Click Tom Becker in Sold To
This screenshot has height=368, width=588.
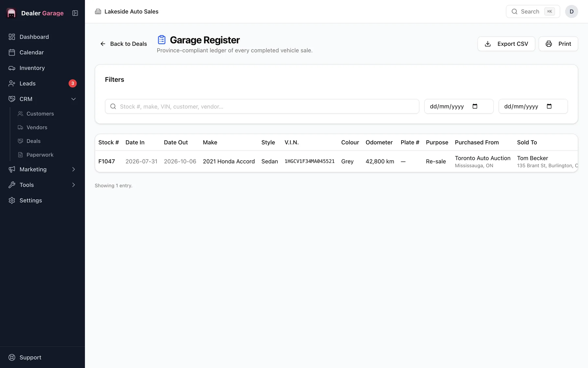coord(532,158)
